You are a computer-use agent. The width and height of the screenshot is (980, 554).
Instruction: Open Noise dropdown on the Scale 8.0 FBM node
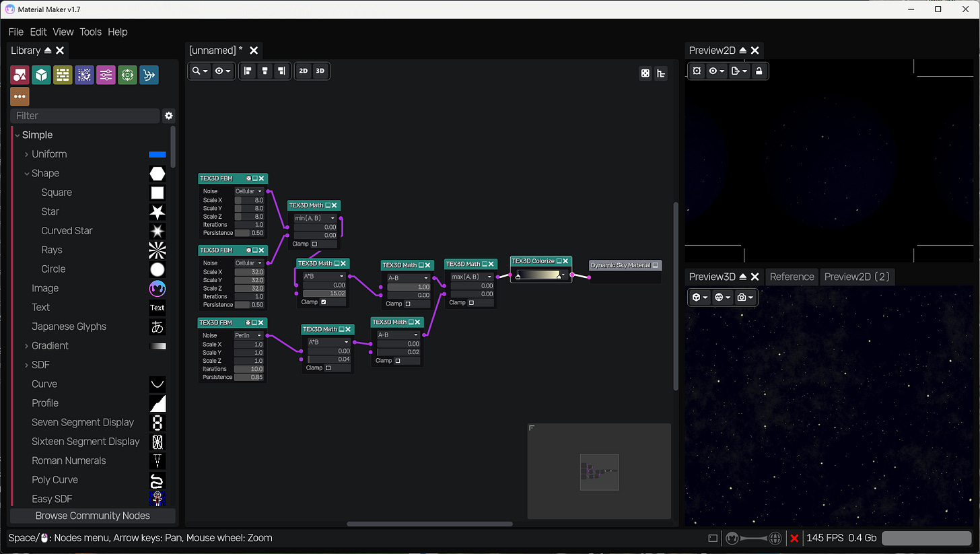tap(249, 191)
